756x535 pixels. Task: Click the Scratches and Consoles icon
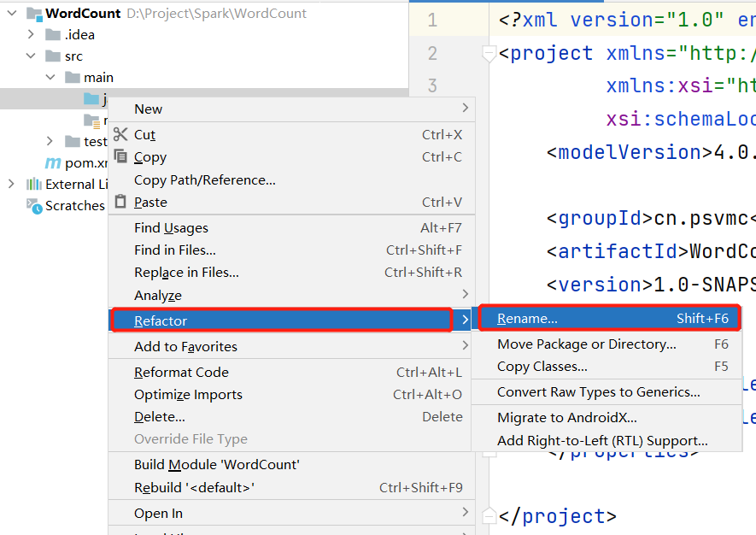coord(34,206)
